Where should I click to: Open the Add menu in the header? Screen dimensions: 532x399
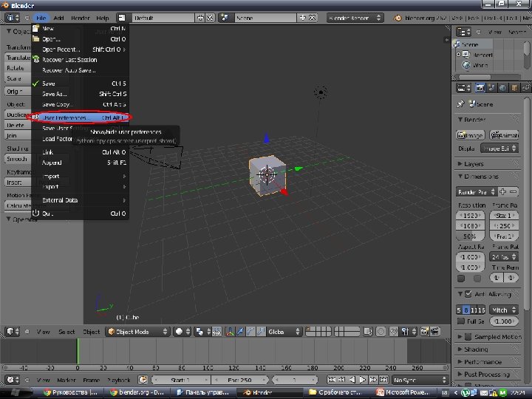pyautogui.click(x=58, y=18)
